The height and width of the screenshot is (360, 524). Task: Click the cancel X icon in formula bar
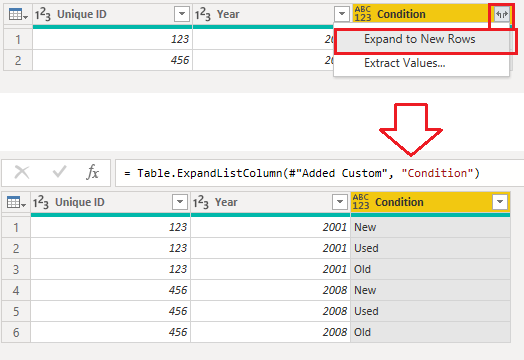tap(22, 173)
